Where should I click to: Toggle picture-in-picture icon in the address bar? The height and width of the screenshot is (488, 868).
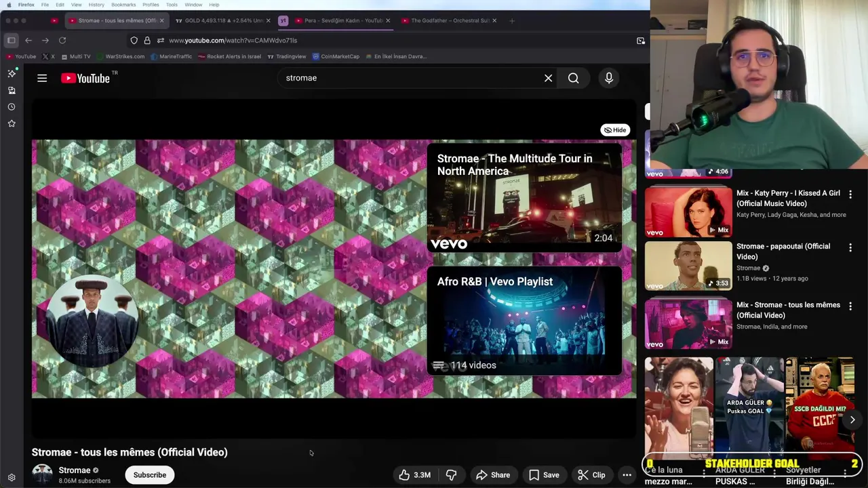click(641, 41)
